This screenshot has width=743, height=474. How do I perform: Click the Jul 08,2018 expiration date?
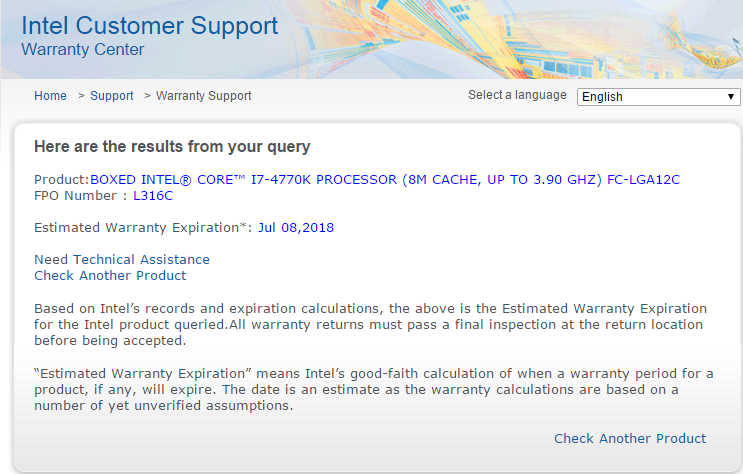click(296, 227)
